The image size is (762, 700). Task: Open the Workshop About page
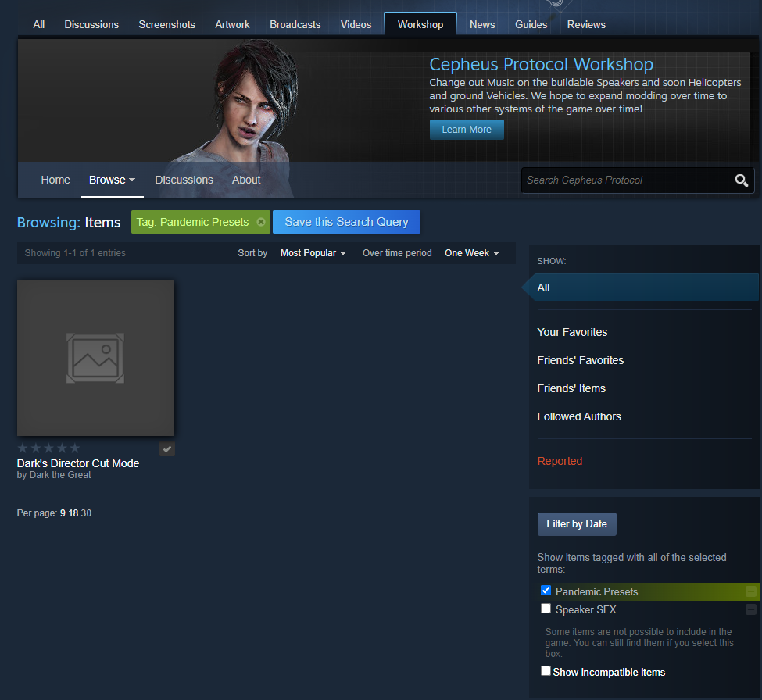point(246,180)
